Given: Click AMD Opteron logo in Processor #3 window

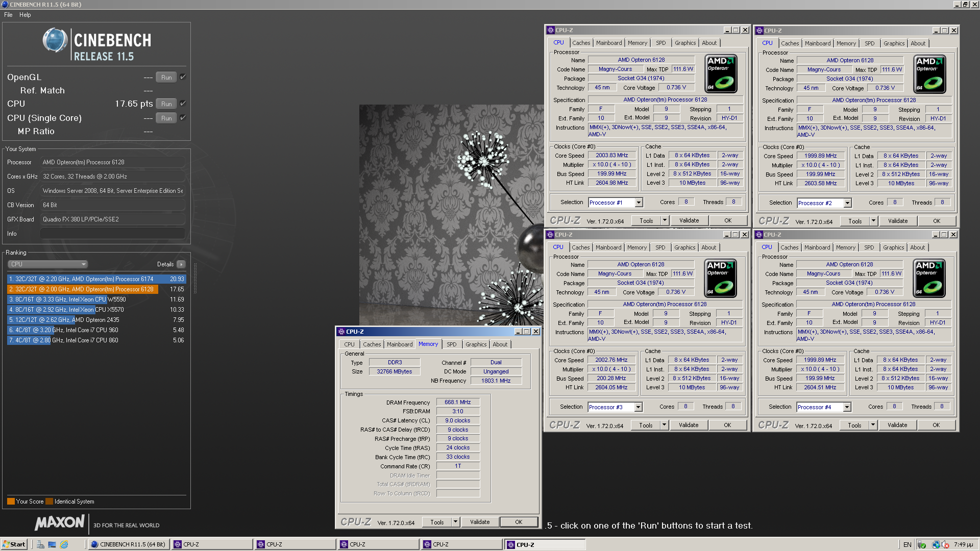Looking at the screenshot, I should coord(720,279).
